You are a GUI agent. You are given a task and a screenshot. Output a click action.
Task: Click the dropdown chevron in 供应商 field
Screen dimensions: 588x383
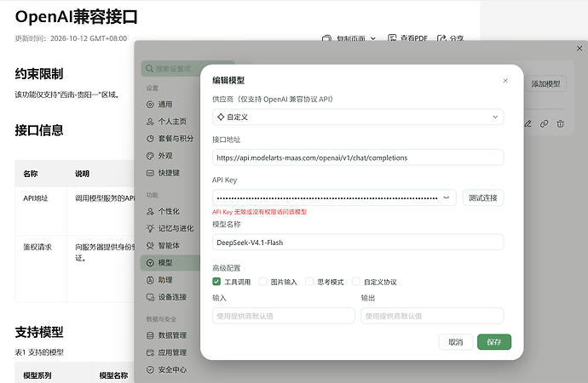[x=495, y=117]
